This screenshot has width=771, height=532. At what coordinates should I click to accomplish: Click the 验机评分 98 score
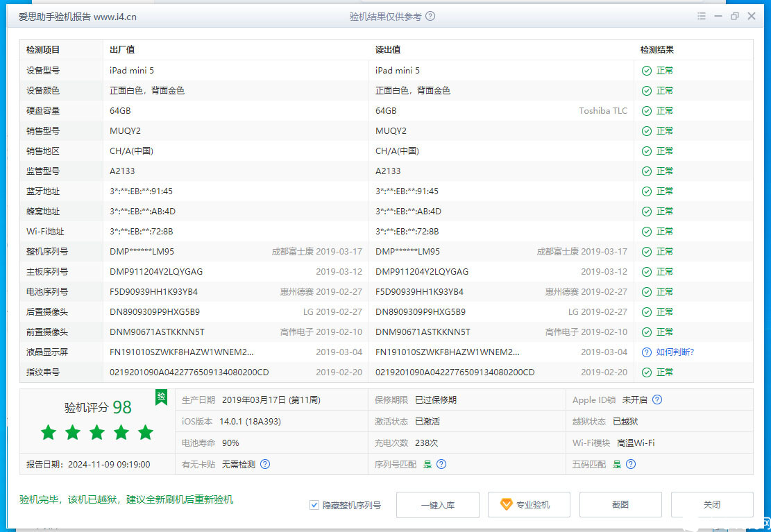(98, 408)
